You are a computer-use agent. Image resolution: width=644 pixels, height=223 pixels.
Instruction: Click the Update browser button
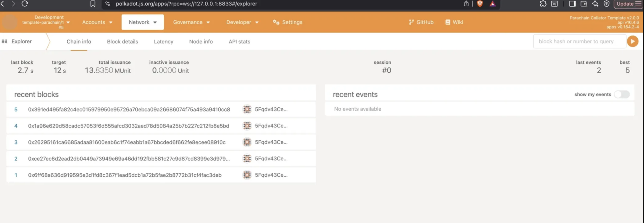tap(628, 4)
